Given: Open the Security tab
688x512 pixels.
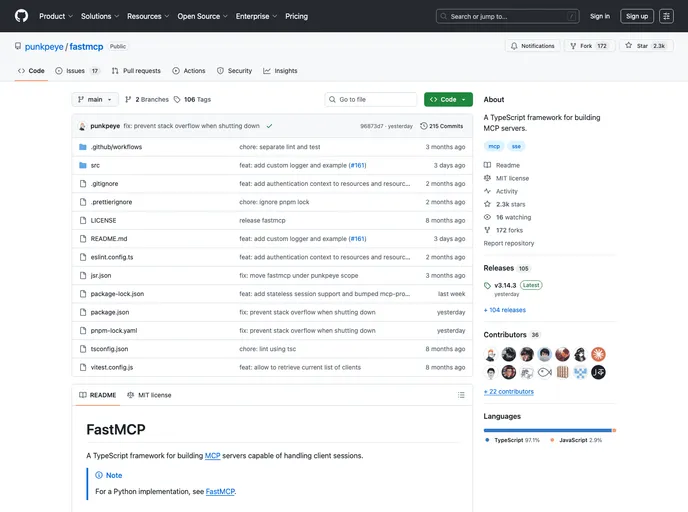Looking at the screenshot, I should pyautogui.click(x=234, y=71).
